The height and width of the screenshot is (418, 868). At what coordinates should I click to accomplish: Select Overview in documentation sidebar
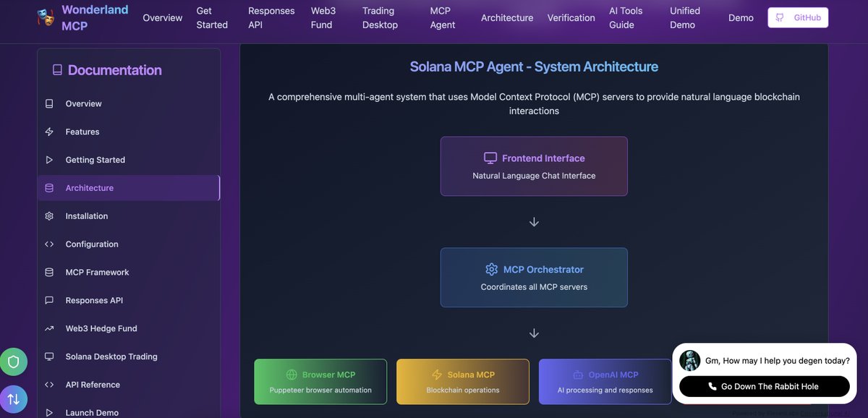129,103
